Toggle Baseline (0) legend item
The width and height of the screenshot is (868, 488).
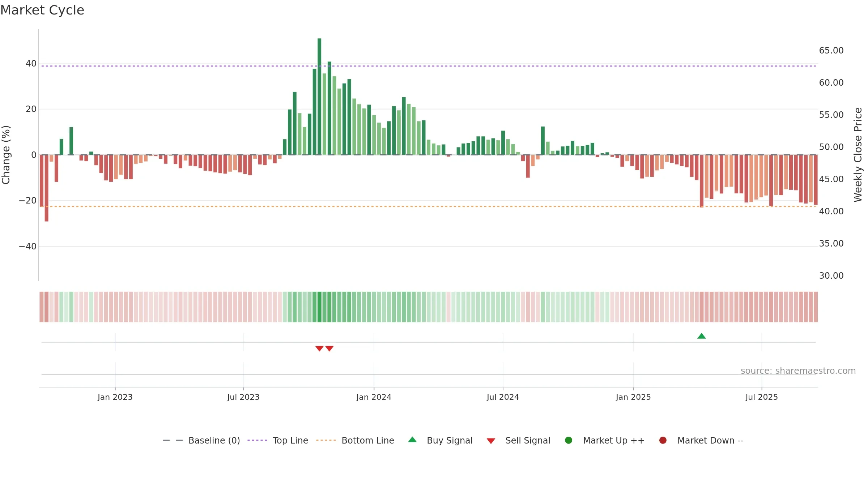[x=201, y=440]
